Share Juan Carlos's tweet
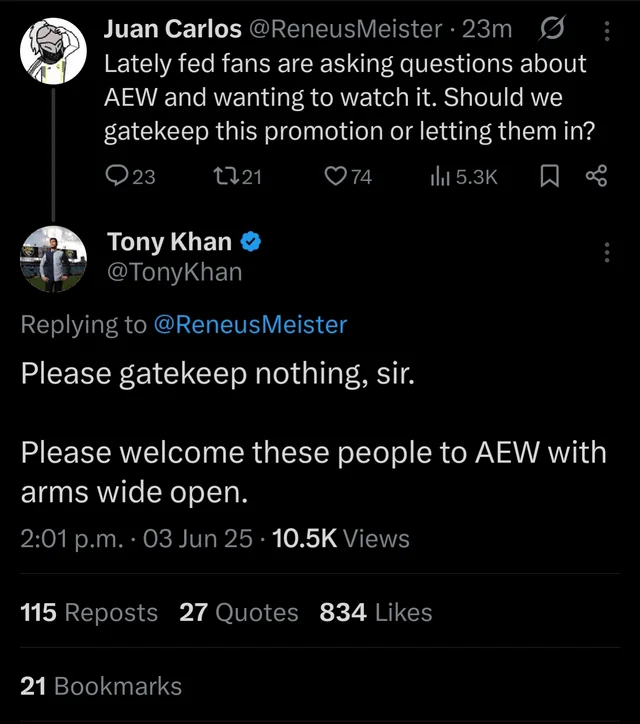This screenshot has width=640, height=724. [x=596, y=177]
